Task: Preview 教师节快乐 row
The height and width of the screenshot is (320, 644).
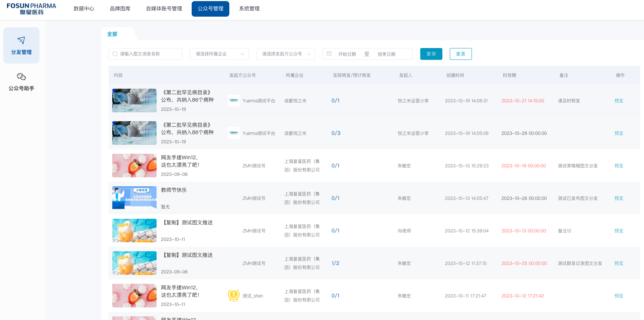Action: pyautogui.click(x=619, y=198)
